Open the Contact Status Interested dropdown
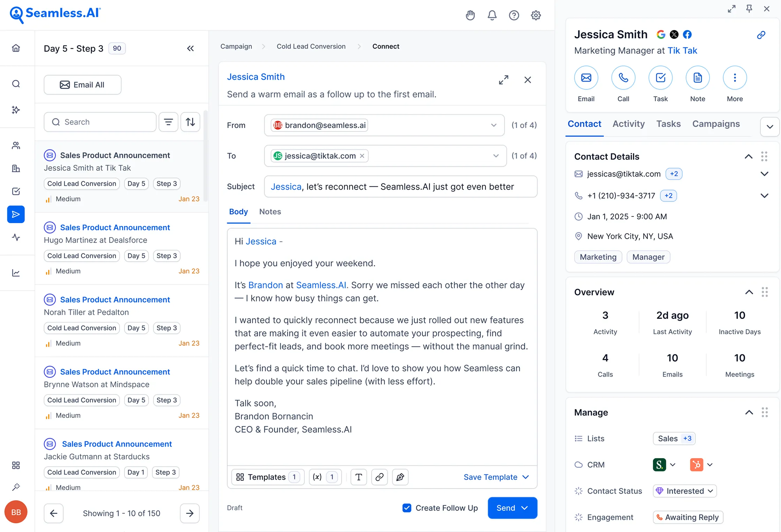This screenshot has height=532, width=781. [x=684, y=491]
